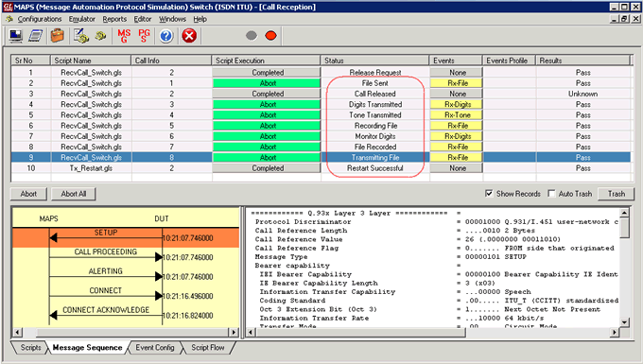643x364 pixels.
Task: Open the Help menu
Action: click(200, 19)
